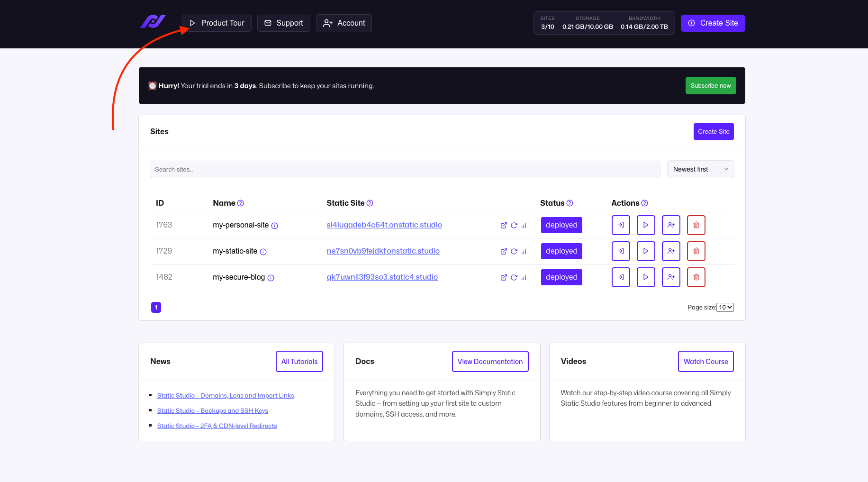Read Backups and SSH Keys article
Image resolution: width=868 pixels, height=482 pixels.
click(213, 411)
